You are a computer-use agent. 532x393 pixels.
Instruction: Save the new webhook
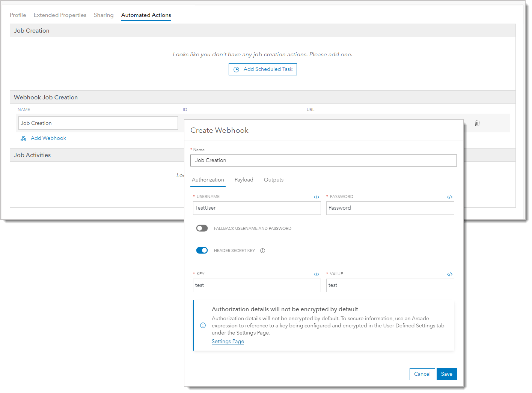(446, 374)
